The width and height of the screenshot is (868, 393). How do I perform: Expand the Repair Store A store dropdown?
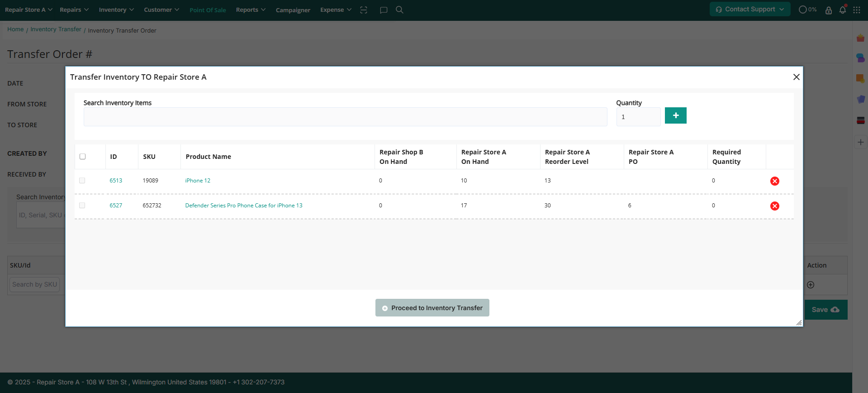click(x=28, y=10)
